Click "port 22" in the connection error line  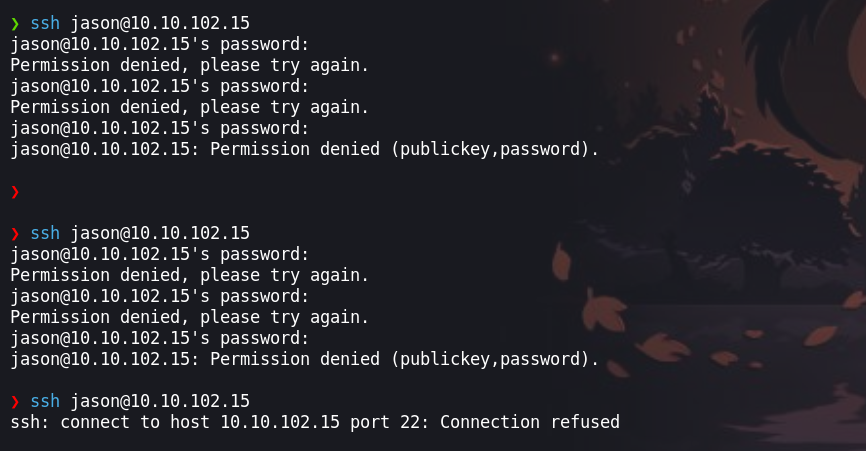coord(385,422)
